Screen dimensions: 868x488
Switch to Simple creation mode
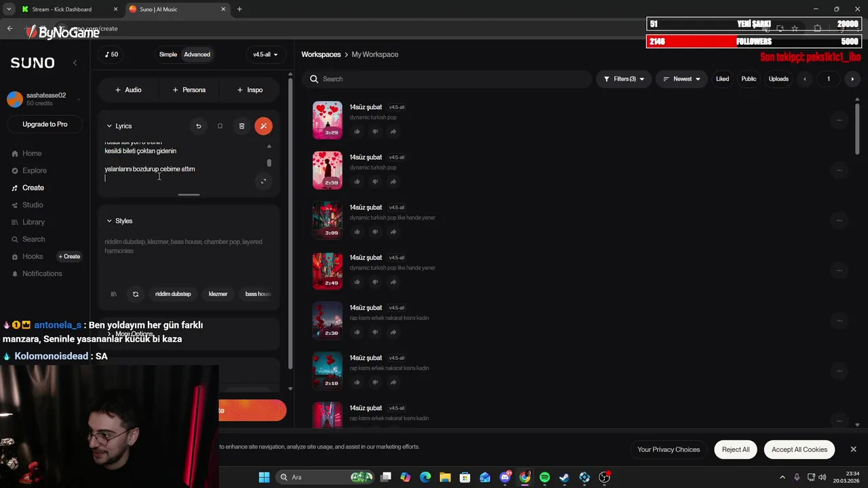click(168, 54)
